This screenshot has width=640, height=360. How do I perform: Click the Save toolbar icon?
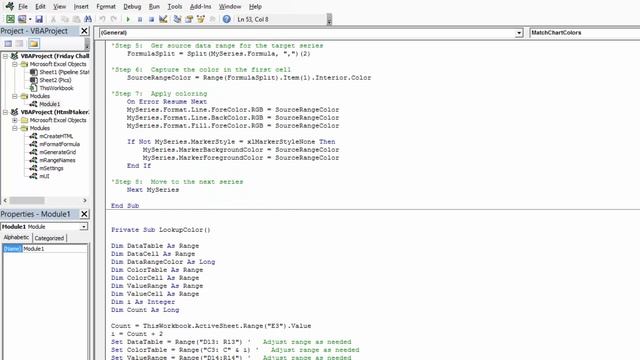click(x=39, y=19)
